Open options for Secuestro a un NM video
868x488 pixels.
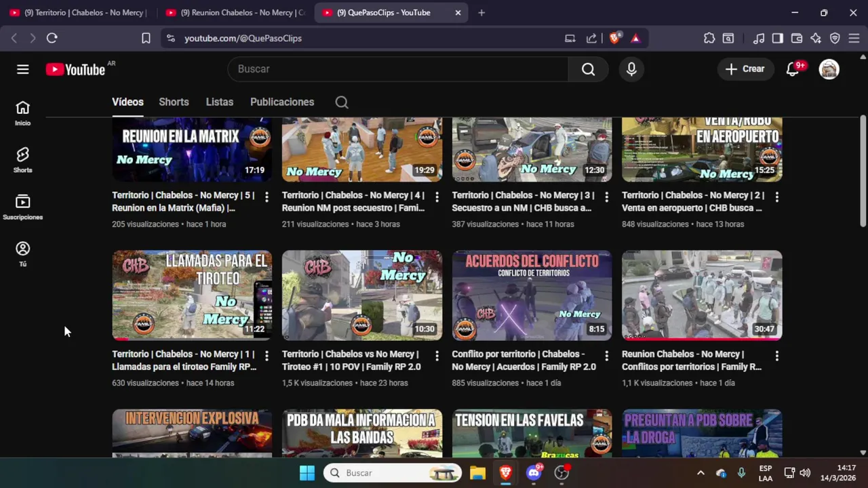(x=606, y=197)
